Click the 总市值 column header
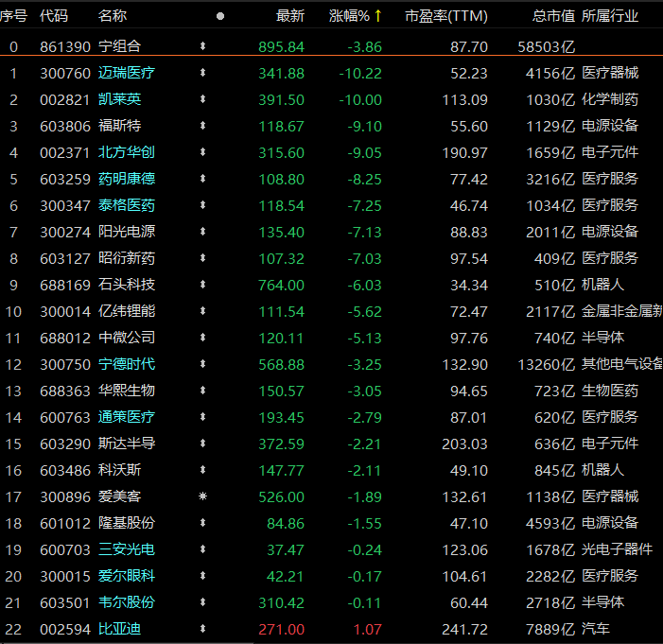Screen dimensions: 663x644 point(553,16)
